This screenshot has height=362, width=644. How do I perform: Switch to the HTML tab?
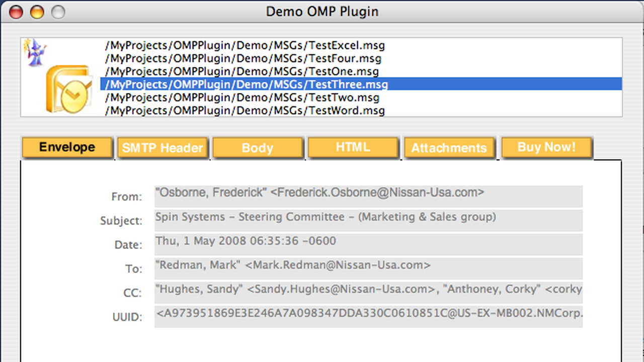point(353,148)
